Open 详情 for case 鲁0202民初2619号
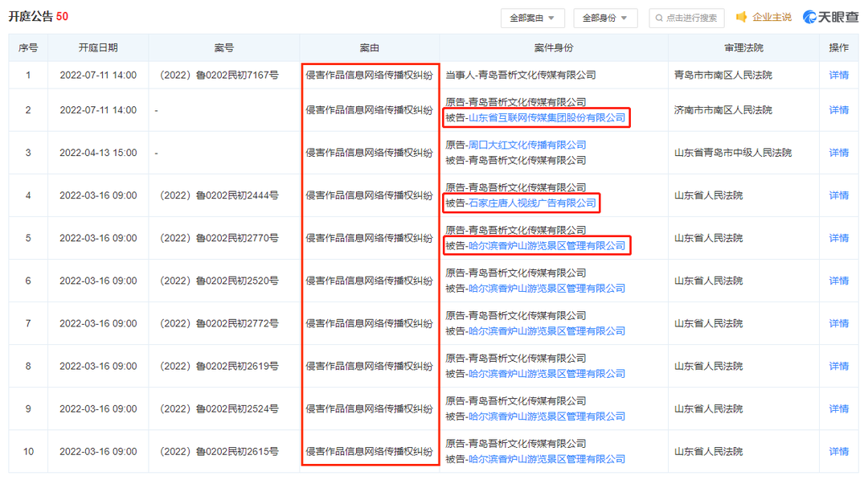This screenshot has height=480, width=868. tap(838, 366)
